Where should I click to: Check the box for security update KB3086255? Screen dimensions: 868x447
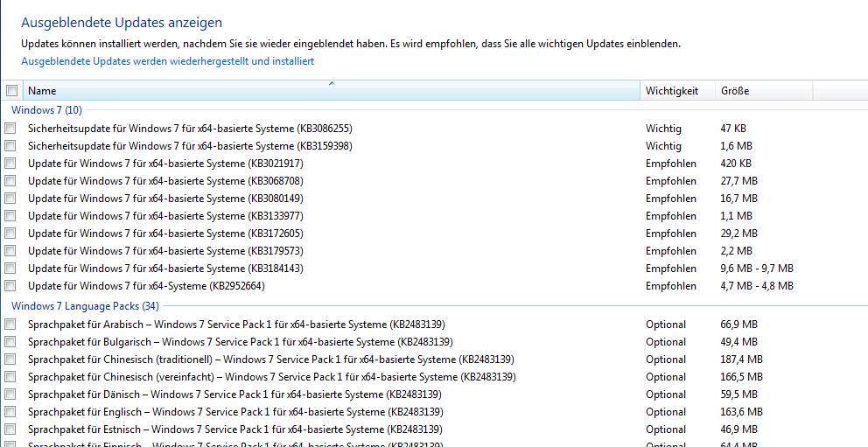pos(10,129)
